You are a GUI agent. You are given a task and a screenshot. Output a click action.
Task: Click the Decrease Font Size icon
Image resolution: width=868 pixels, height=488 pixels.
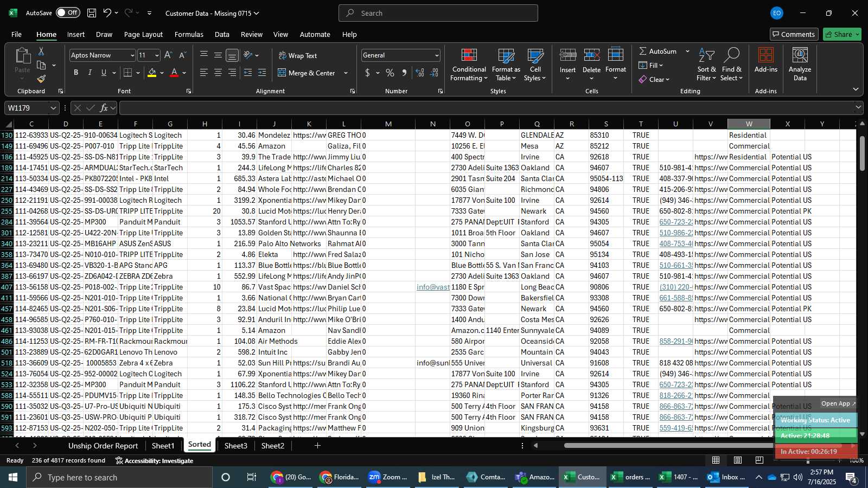tap(182, 55)
